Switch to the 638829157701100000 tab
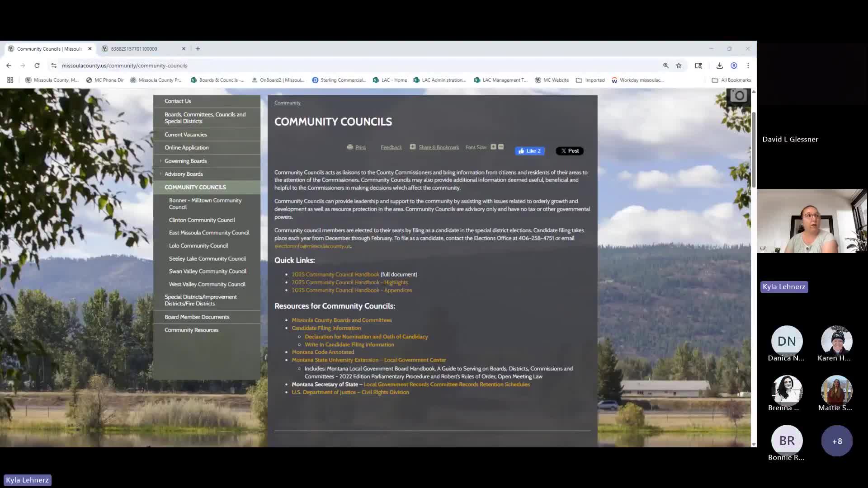This screenshot has height=488, width=868. pos(134,49)
